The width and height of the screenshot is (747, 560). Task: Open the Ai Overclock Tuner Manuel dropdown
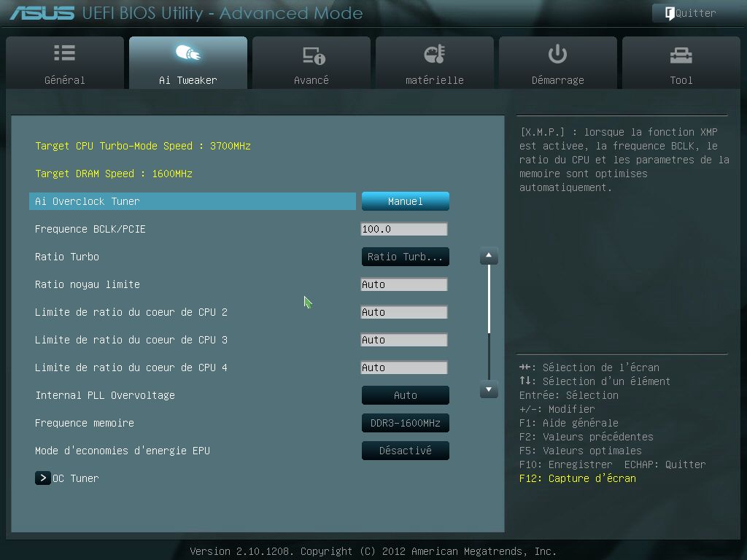click(x=405, y=201)
